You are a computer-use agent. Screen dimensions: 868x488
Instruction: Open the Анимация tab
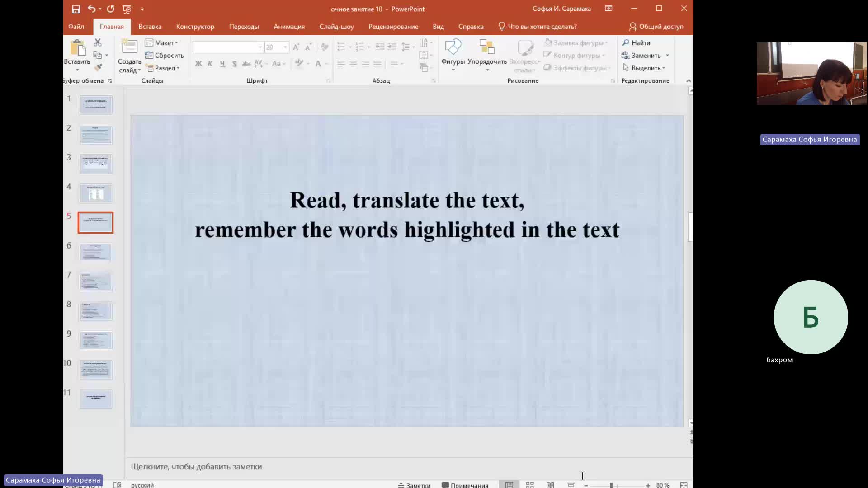289,27
